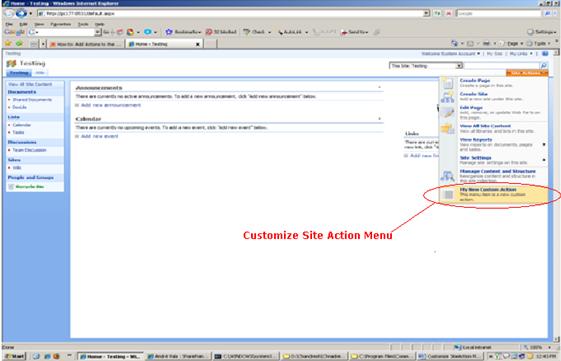Screen dimensions: 561x361
Task: Expand the Site Settings submenu arrow
Action: 544,160
